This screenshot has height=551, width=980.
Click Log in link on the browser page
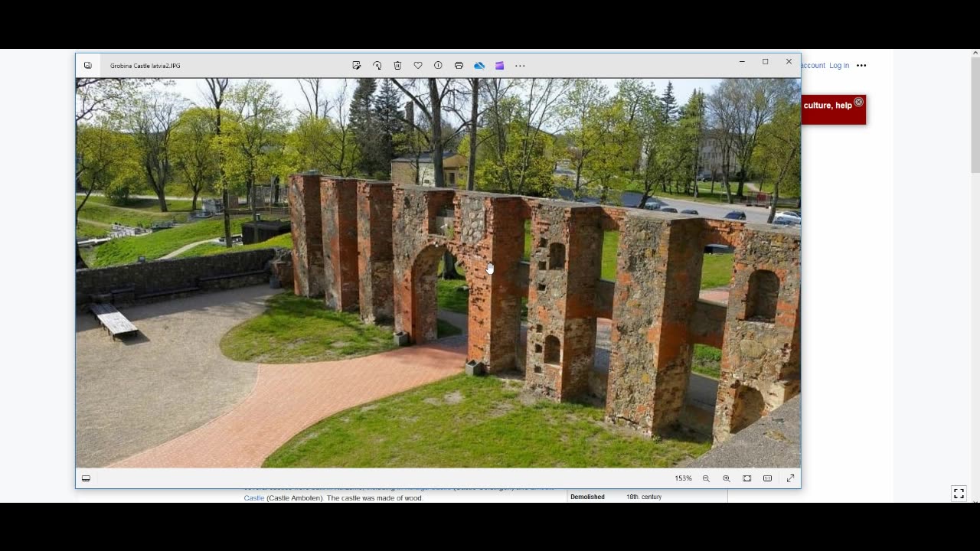pos(839,66)
